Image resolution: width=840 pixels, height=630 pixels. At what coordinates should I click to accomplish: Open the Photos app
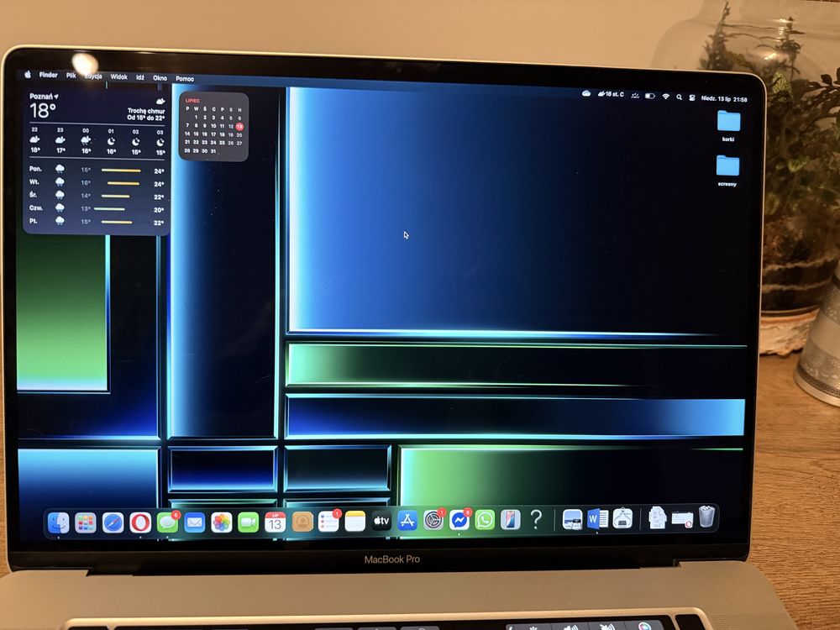point(221,522)
